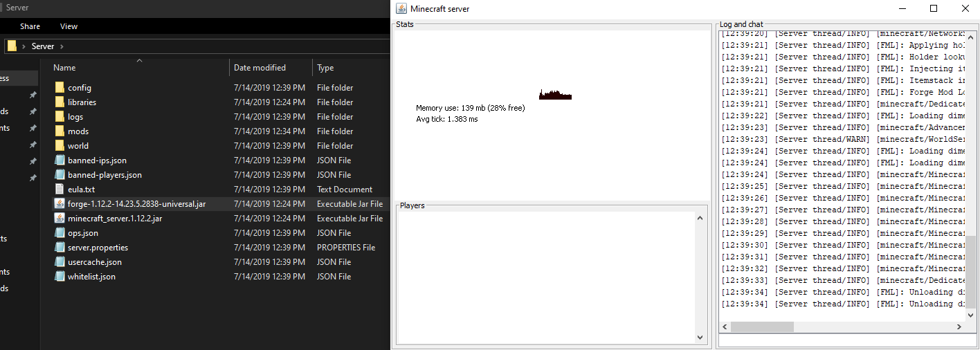980x350 pixels.
Task: Click the Players list scroll-down arrow
Action: tap(700, 337)
